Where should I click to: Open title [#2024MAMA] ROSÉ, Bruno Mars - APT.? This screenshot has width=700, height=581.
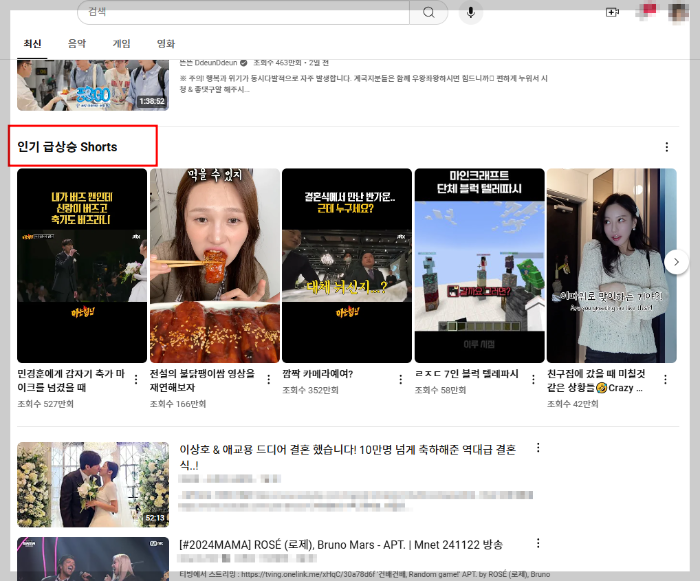point(341,545)
